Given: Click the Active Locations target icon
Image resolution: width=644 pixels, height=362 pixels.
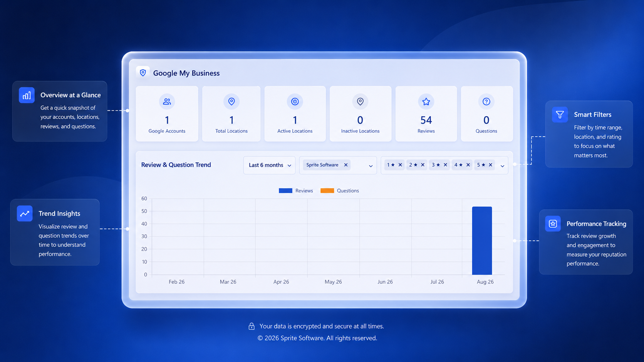Looking at the screenshot, I should point(295,102).
